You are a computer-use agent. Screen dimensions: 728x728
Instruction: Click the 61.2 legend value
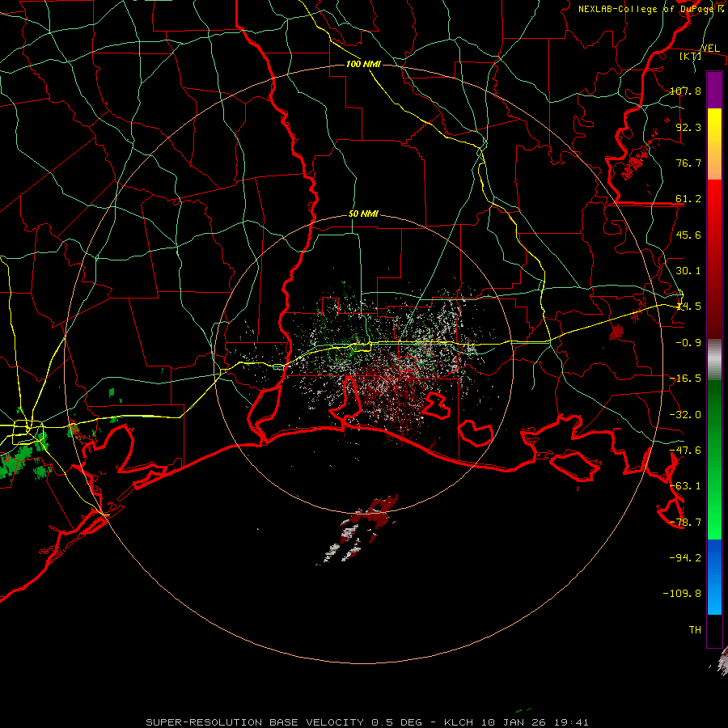tap(688, 199)
